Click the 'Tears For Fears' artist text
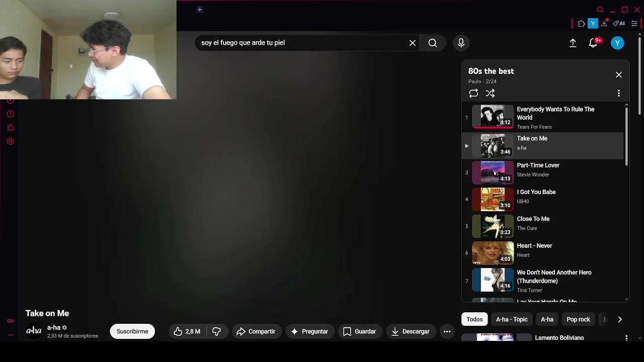 534,127
